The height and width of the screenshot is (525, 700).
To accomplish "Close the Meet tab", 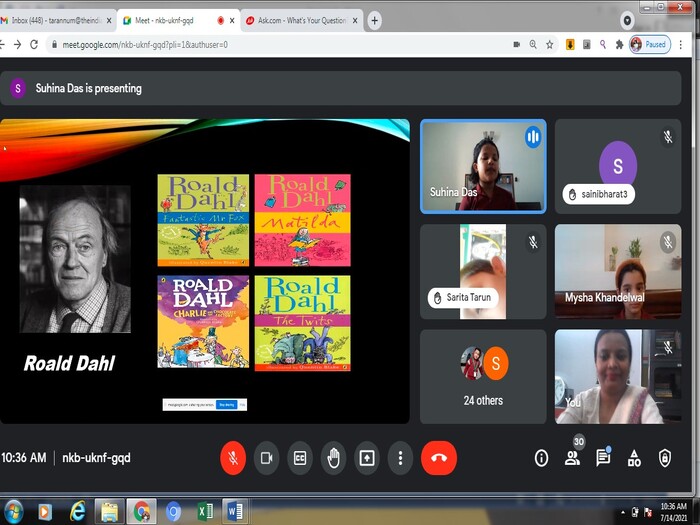I will 232,21.
